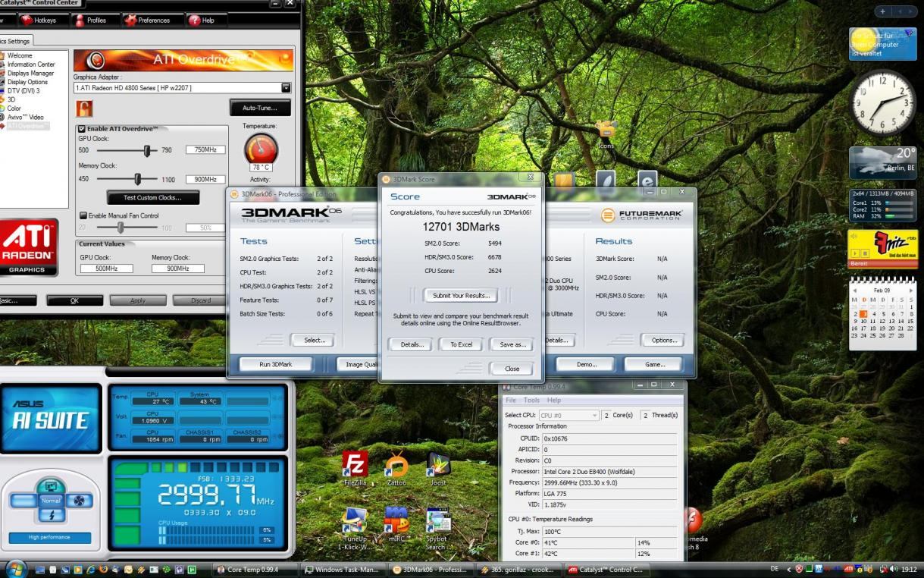924x578 pixels.
Task: Click the analog clock gadget
Action: coord(883,102)
